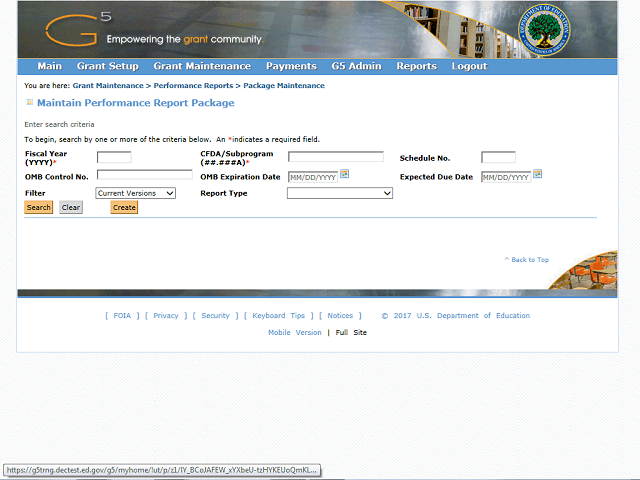
Task: Focus the CFDA/Subprogram input field
Action: pos(336,157)
